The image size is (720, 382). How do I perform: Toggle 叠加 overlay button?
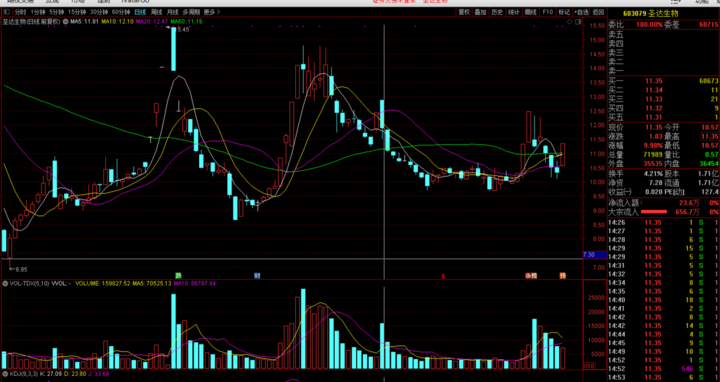click(481, 12)
